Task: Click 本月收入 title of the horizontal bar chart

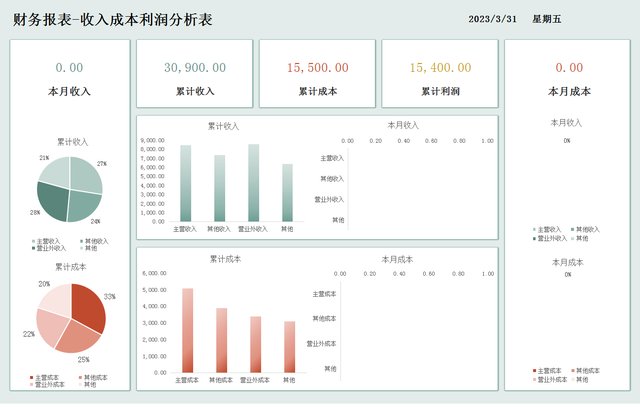Action: [403, 125]
